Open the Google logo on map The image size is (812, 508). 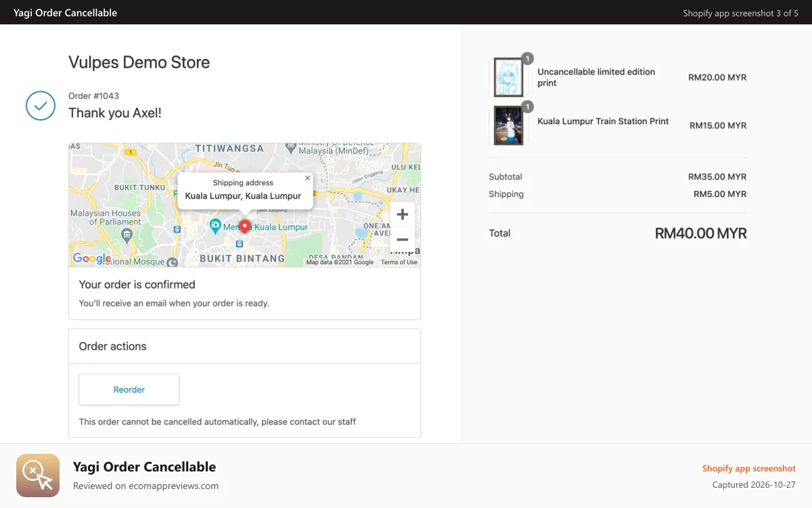tap(92, 258)
